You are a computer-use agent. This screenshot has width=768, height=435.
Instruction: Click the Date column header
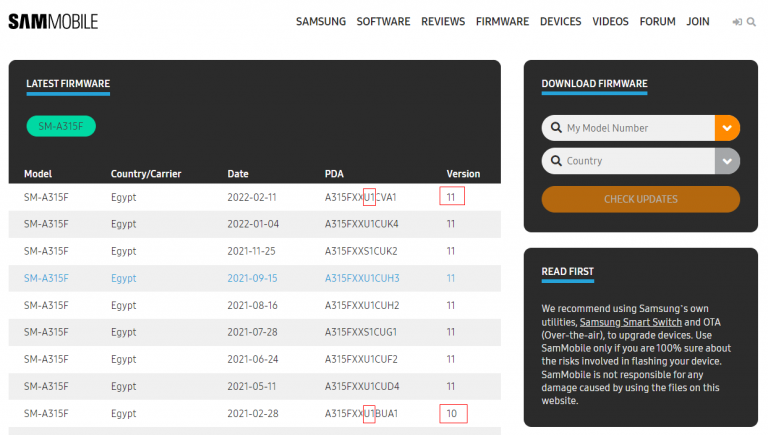pos(238,174)
